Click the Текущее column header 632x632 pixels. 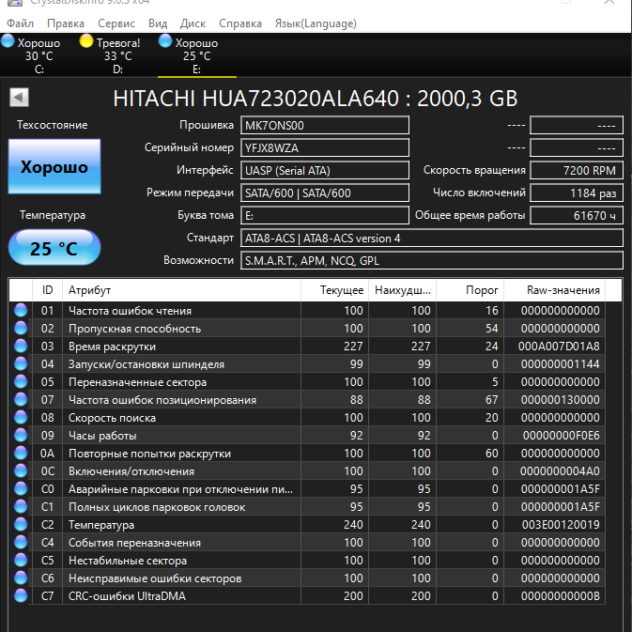[x=335, y=290]
